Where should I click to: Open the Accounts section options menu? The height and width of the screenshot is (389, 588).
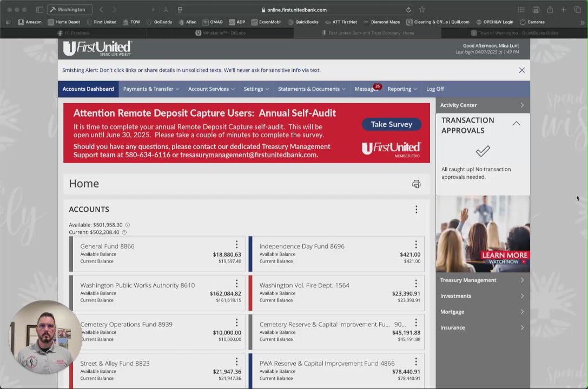pyautogui.click(x=416, y=209)
